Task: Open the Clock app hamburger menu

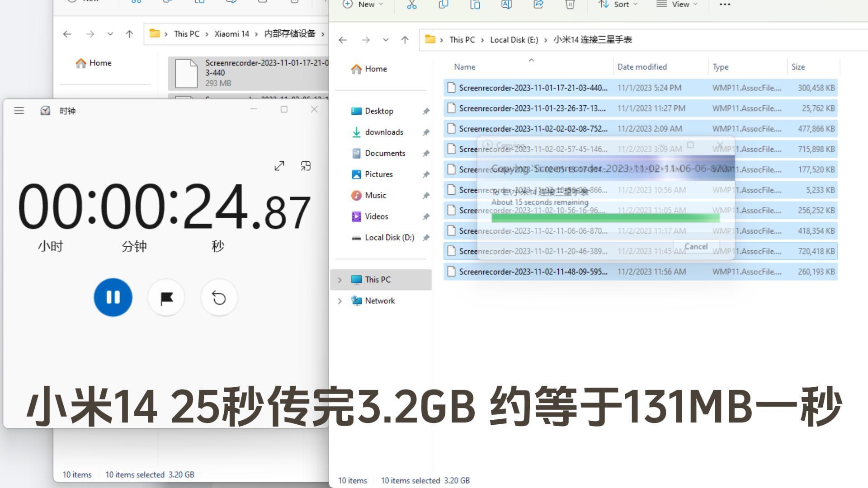Action: click(x=19, y=110)
